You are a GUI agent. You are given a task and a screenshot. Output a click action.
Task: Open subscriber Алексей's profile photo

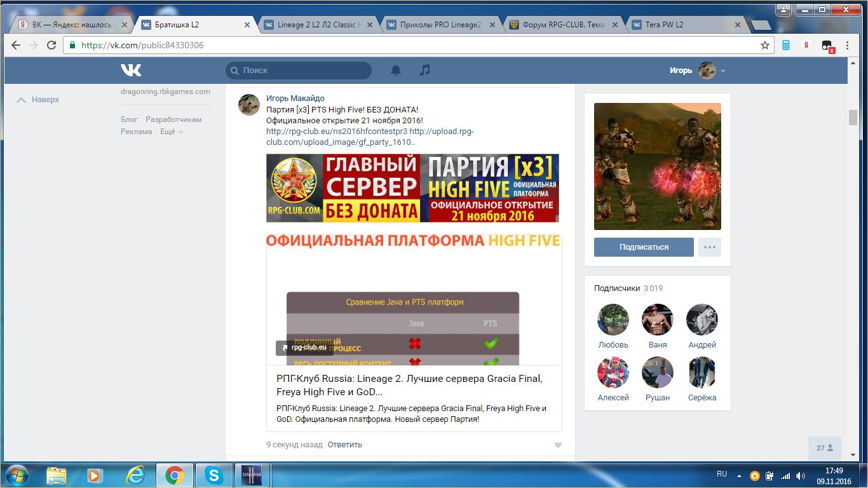[x=613, y=372]
